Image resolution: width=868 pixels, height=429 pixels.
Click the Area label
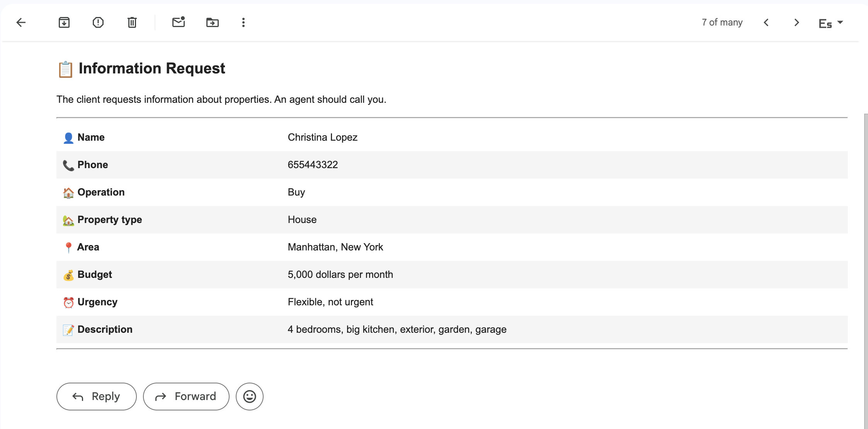88,247
